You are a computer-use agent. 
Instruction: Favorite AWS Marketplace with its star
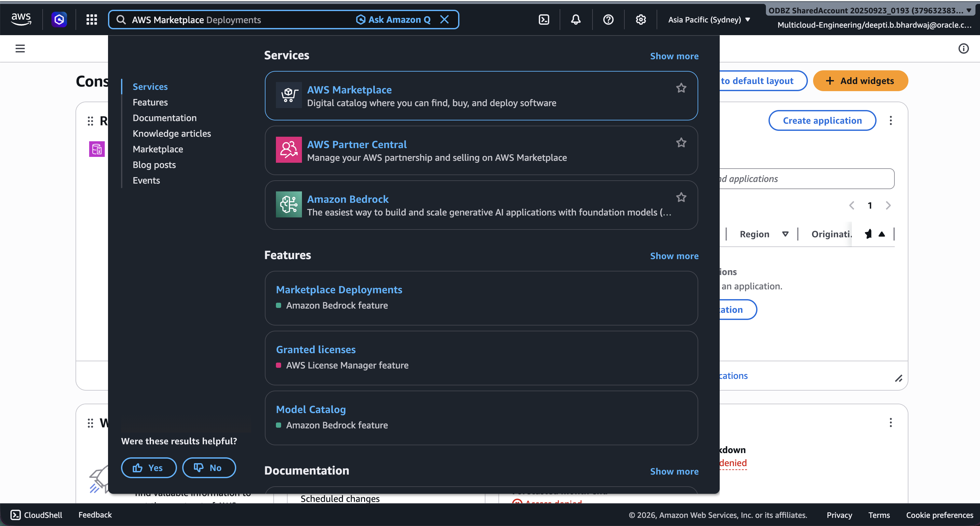click(681, 88)
